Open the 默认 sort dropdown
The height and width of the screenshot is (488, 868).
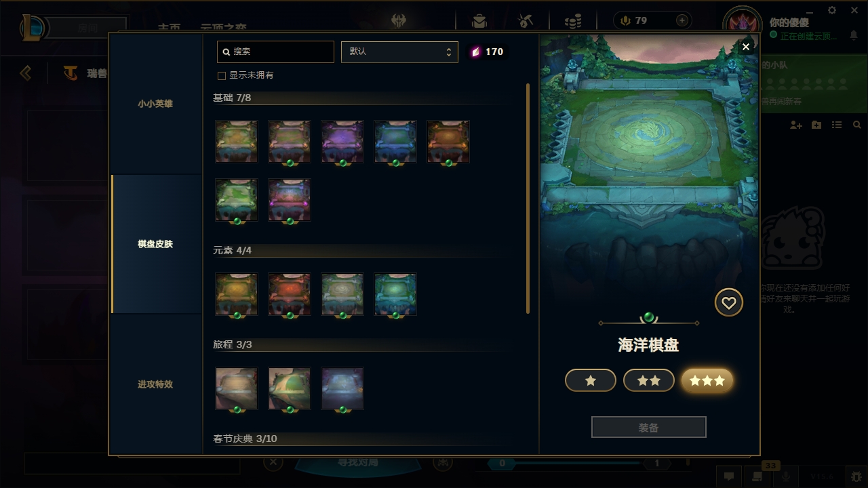tap(399, 52)
